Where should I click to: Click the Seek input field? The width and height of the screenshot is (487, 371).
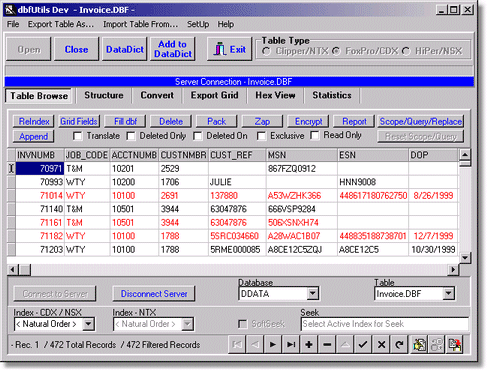click(385, 324)
